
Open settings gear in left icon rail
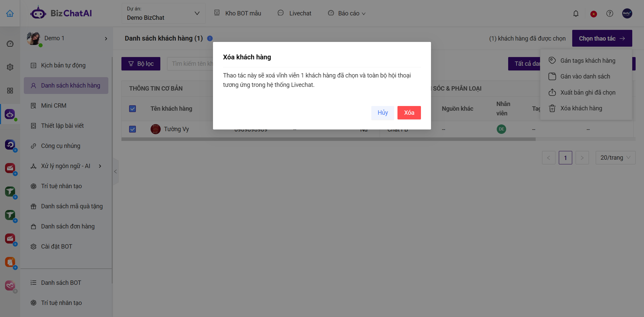[x=10, y=67]
